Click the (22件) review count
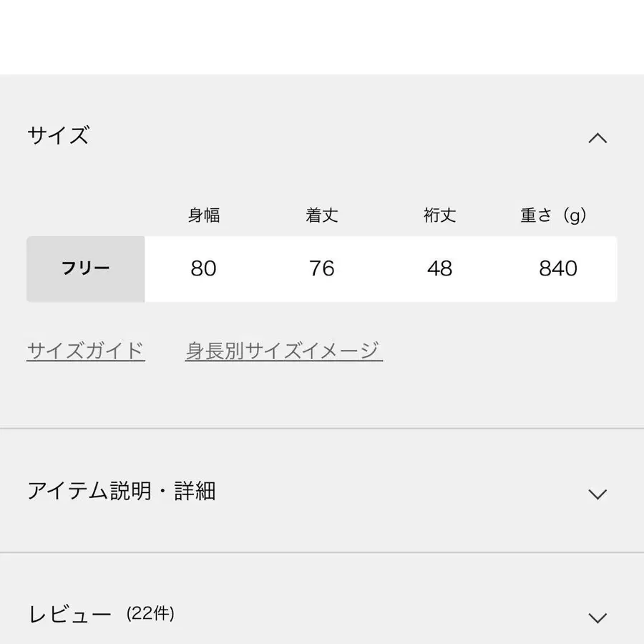The image size is (644, 644). [150, 614]
